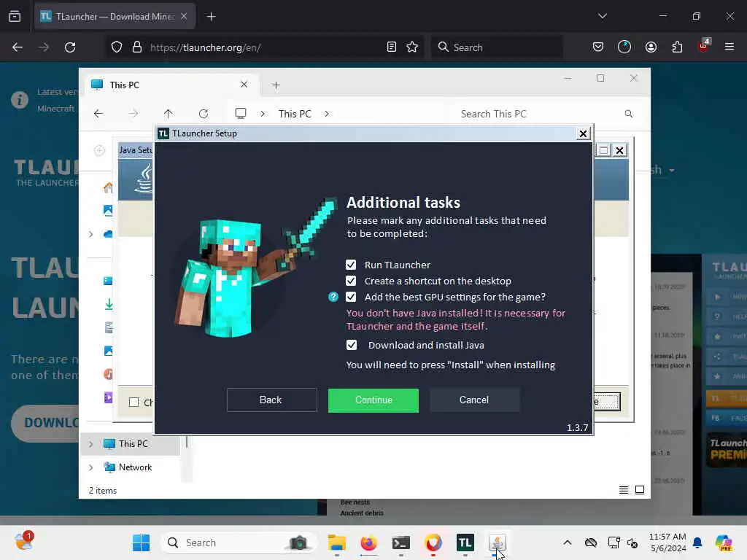Click the GPU settings help question icon
747x560 pixels.
point(333,297)
